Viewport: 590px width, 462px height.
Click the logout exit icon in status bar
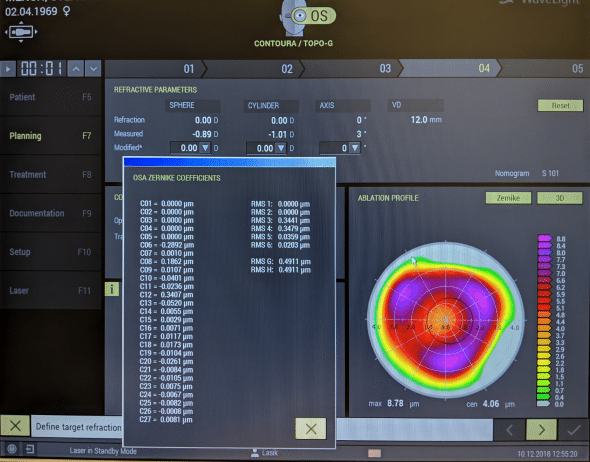click(30, 449)
